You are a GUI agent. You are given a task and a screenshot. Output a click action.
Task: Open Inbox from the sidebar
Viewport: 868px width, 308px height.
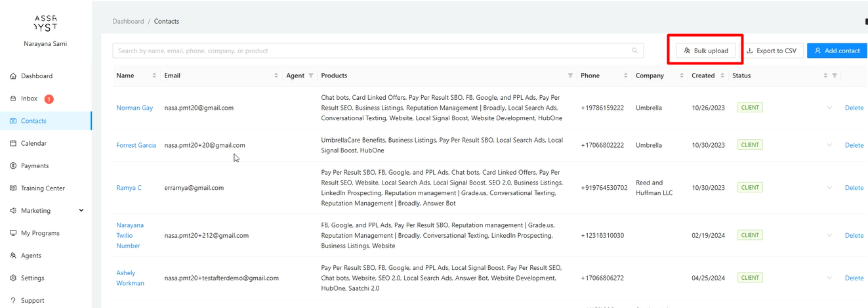point(29,99)
